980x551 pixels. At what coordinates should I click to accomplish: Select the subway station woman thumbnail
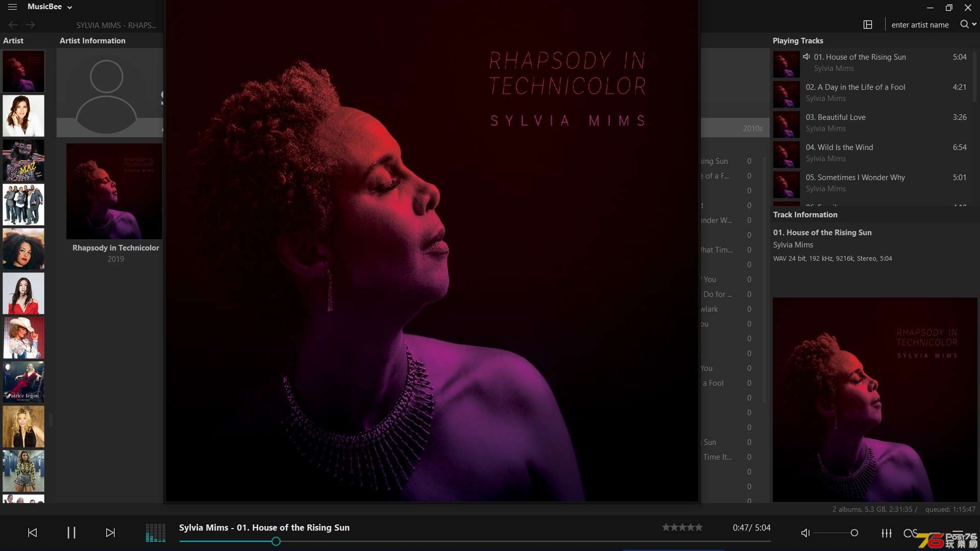tap(23, 471)
